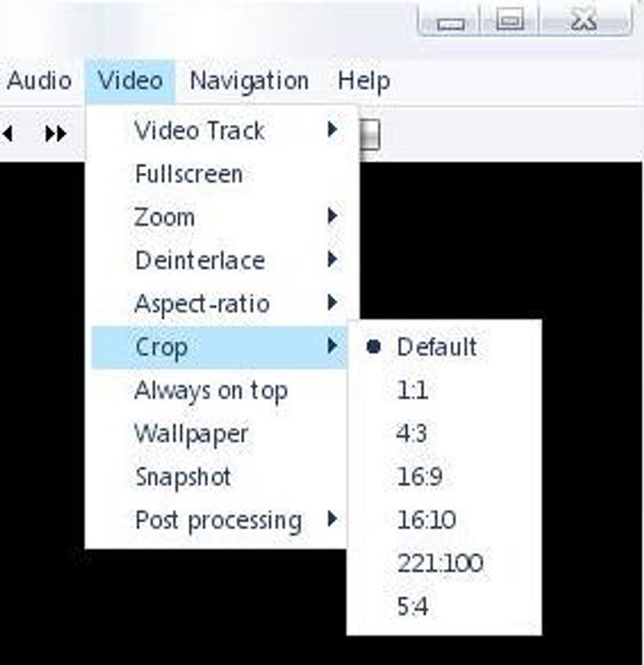The width and height of the screenshot is (644, 665).
Task: Set crop to 4:3
Action: tap(412, 433)
